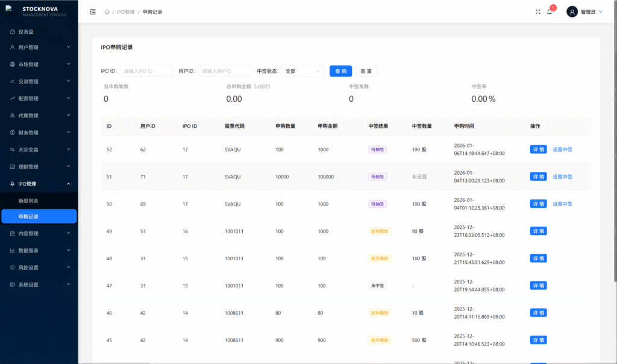Toggle fullscreen mode icon
The width and height of the screenshot is (617, 364).
[x=537, y=11]
